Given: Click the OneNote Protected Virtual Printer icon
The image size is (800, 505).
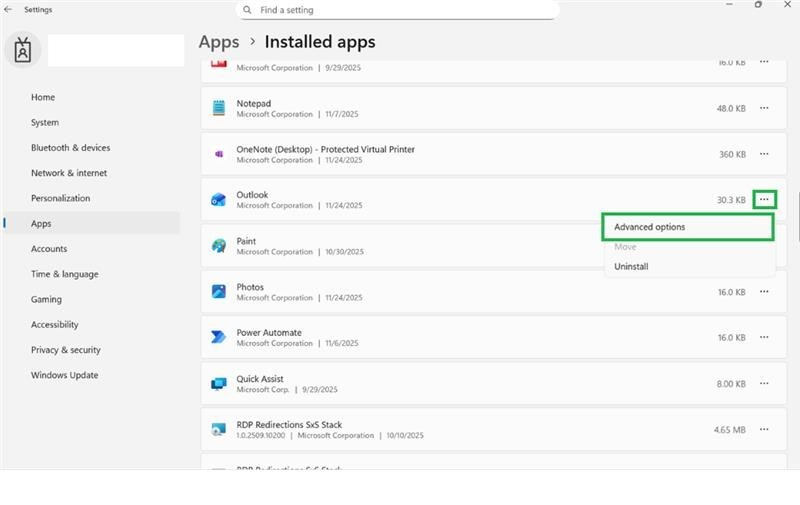Looking at the screenshot, I should 218,154.
